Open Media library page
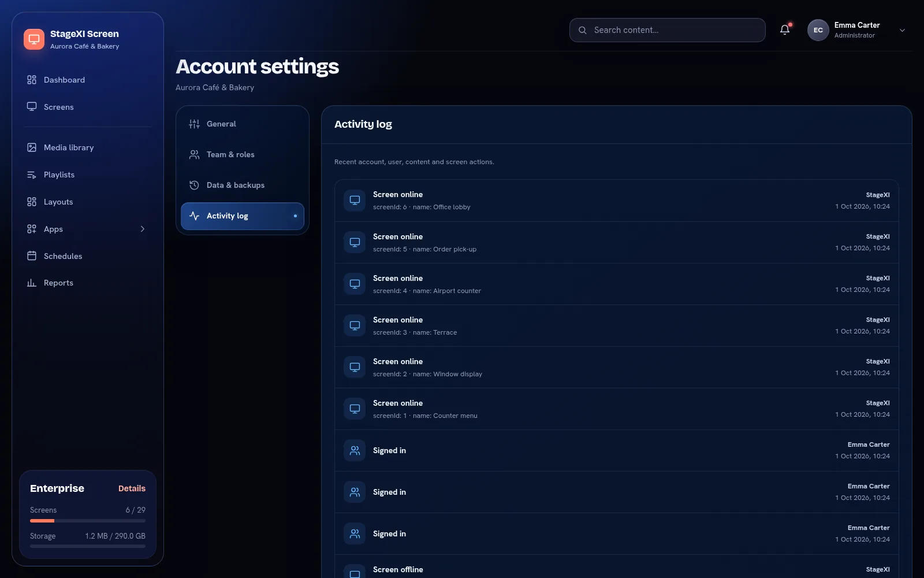Image resolution: width=924 pixels, height=578 pixels. 88,147
